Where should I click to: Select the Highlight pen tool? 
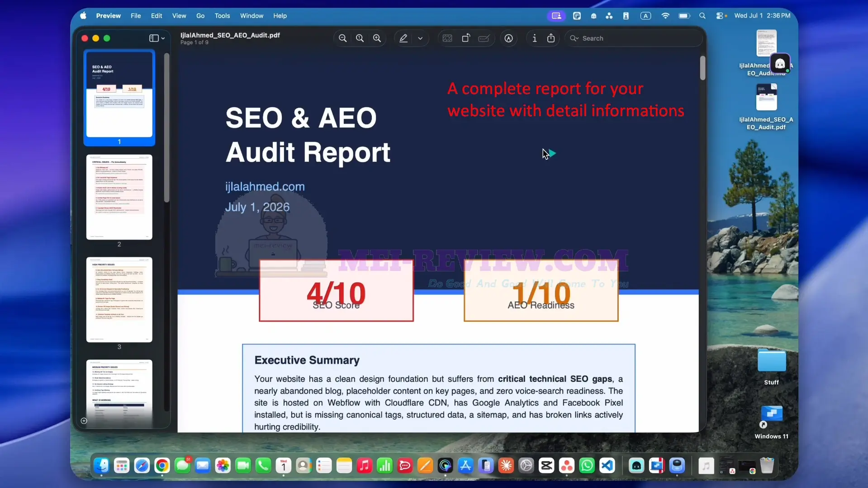click(403, 38)
